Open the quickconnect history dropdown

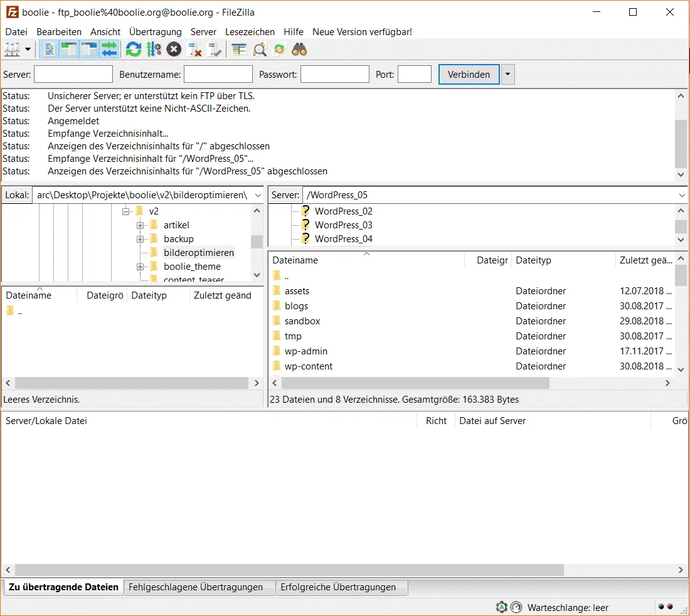(508, 75)
